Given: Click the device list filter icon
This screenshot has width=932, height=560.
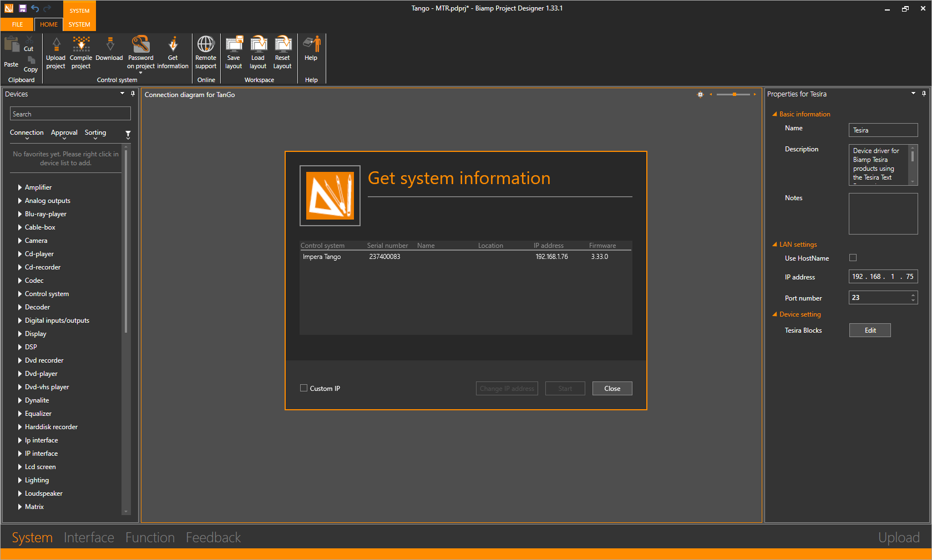Looking at the screenshot, I should [x=128, y=134].
